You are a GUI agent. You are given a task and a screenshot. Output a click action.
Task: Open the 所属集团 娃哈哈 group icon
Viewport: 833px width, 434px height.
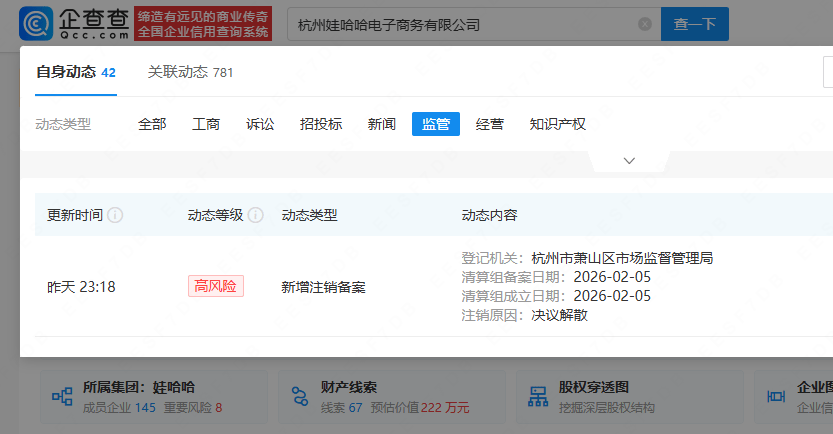pyautogui.click(x=63, y=397)
